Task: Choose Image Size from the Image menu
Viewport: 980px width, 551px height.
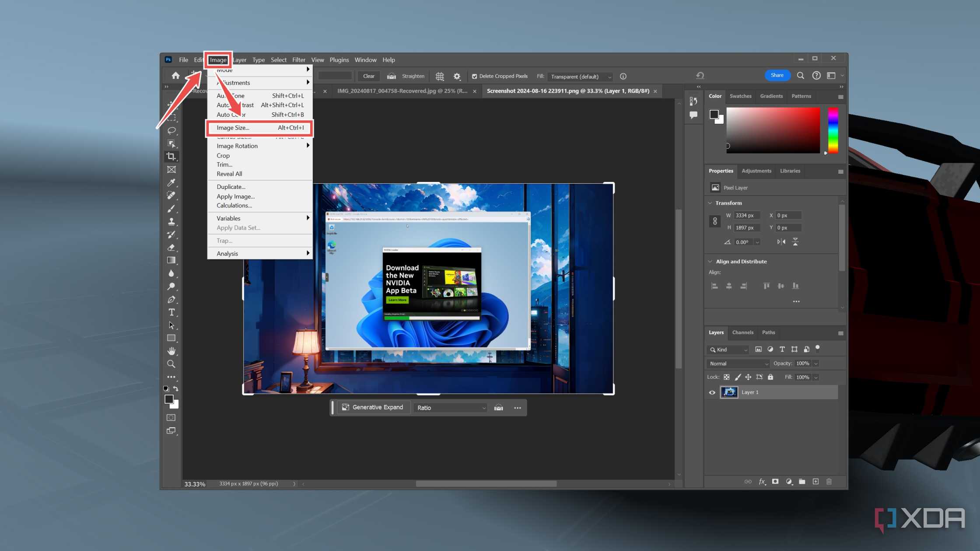Action: tap(259, 128)
